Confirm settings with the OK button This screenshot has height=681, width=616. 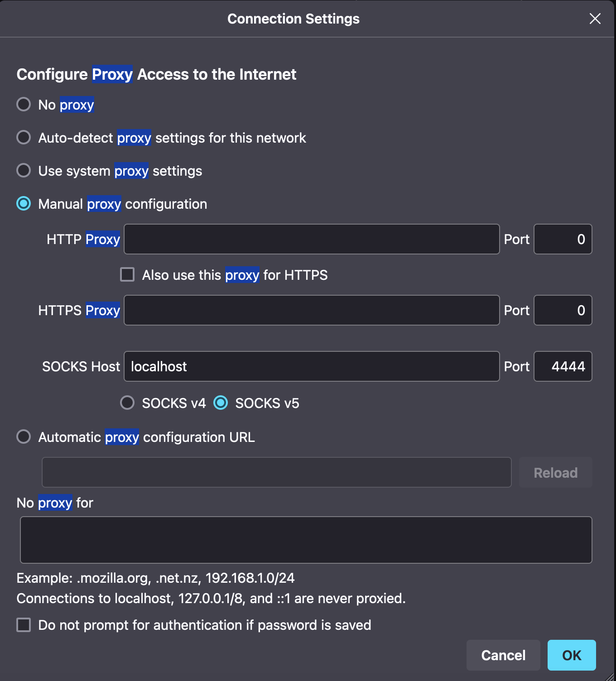tap(572, 655)
